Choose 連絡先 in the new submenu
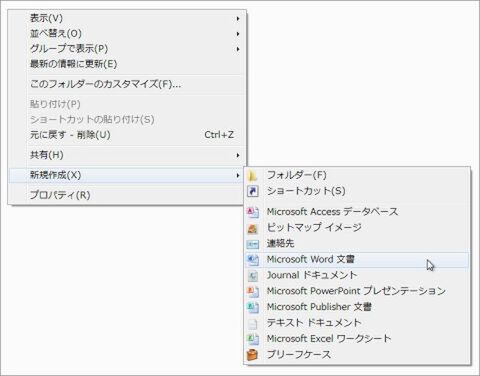 pyautogui.click(x=357, y=244)
